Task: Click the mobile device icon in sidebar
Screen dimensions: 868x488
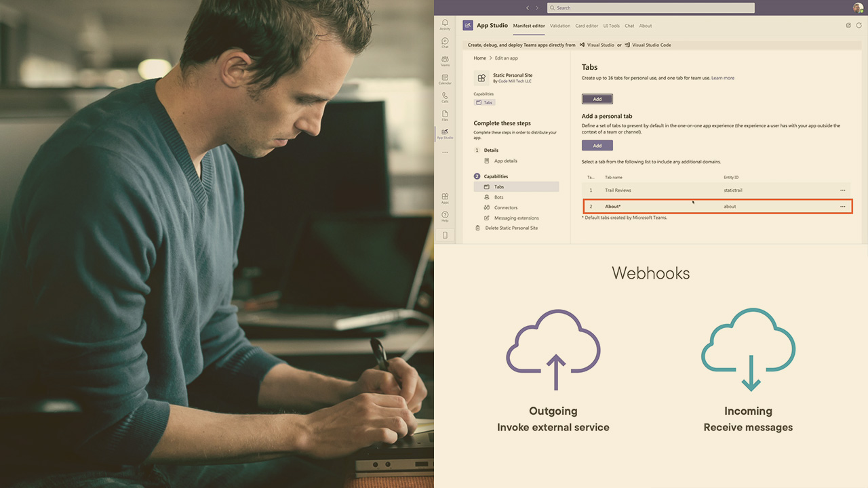Action: [445, 235]
